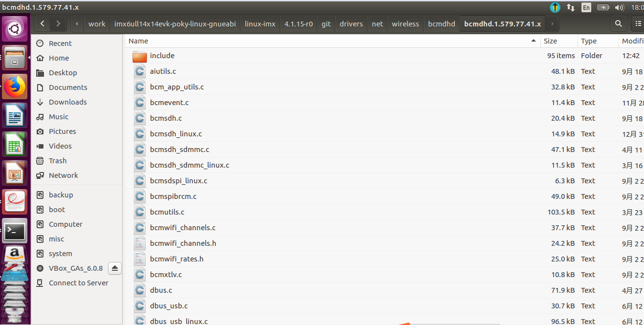
Task: Open the network indicator in top panel
Action: coord(570,7)
